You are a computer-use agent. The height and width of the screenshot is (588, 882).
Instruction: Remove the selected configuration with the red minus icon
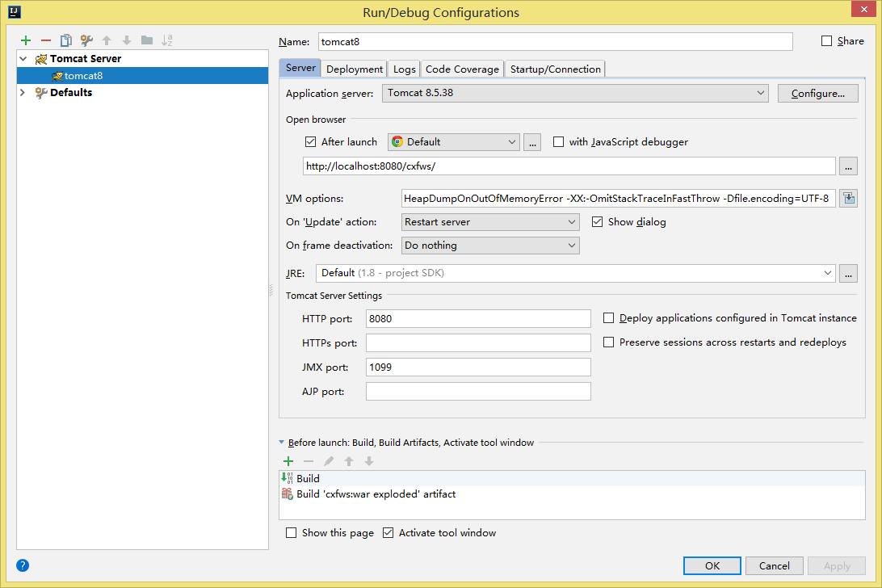(46, 40)
